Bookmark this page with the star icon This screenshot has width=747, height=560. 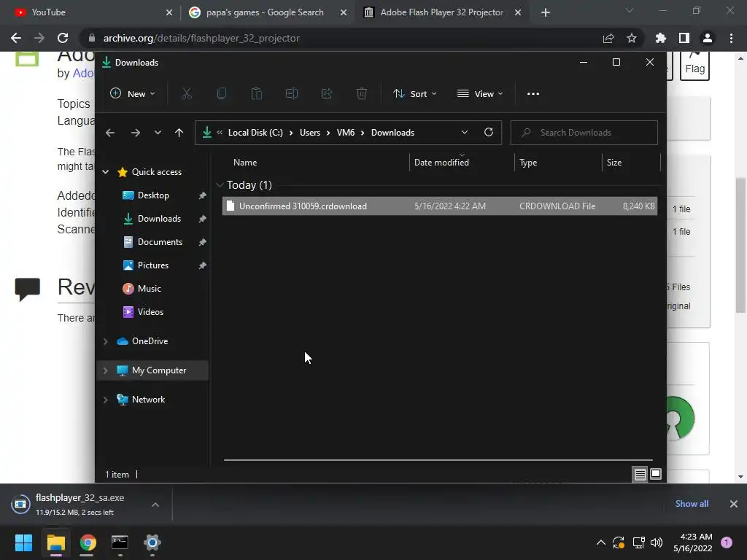[632, 38]
